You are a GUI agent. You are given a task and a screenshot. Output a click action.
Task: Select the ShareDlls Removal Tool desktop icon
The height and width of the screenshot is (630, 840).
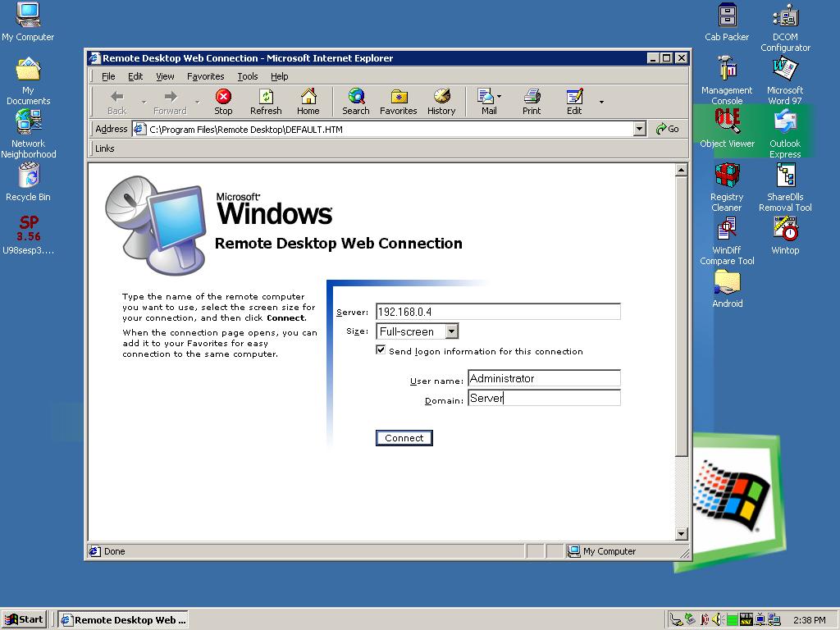point(785,187)
